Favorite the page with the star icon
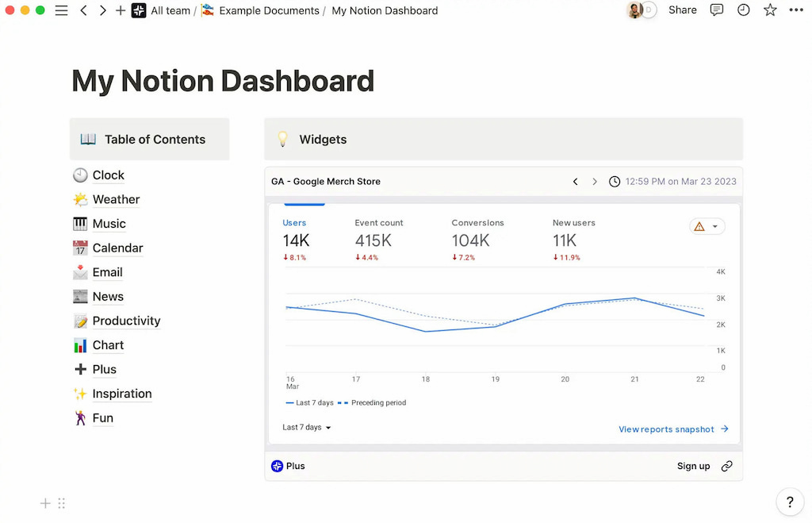This screenshot has height=523, width=812. (770, 10)
